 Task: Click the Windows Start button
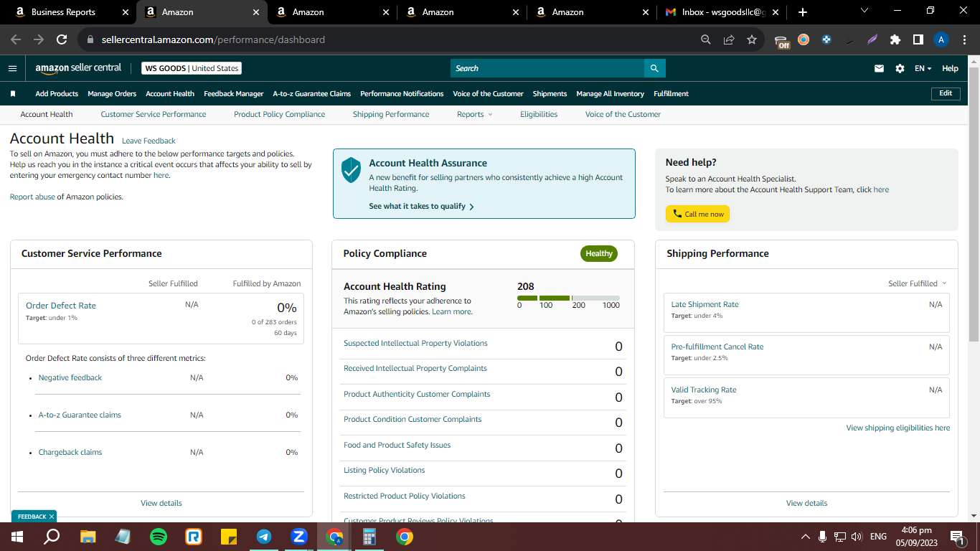[x=17, y=537]
